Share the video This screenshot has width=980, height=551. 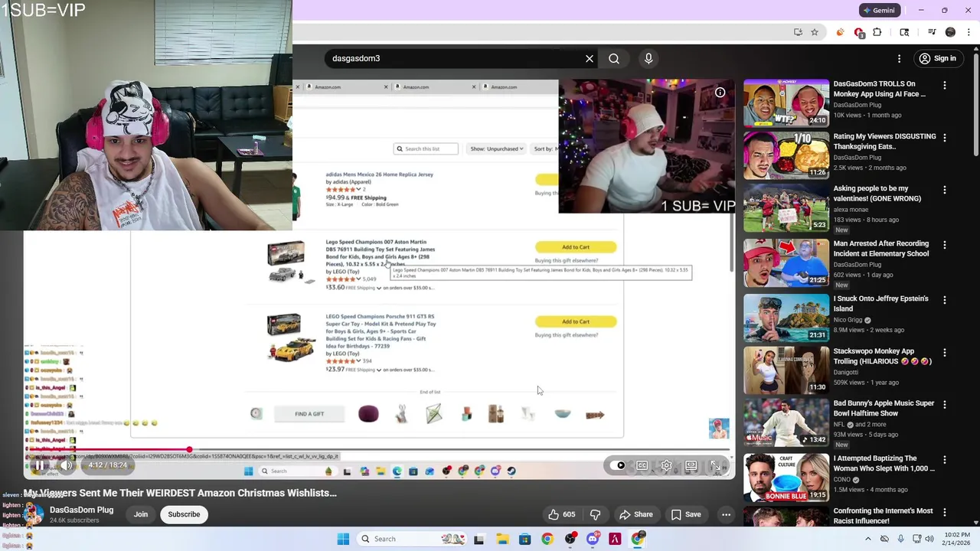pos(636,514)
